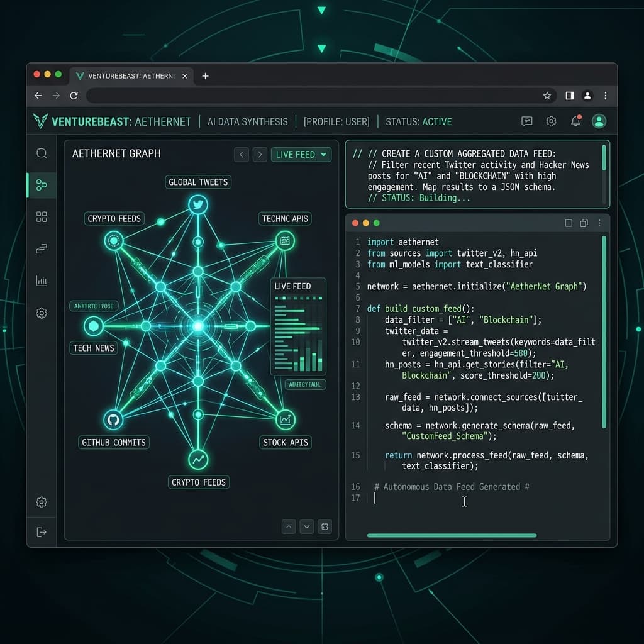Open the grid dashboard sidebar icon

click(42, 217)
